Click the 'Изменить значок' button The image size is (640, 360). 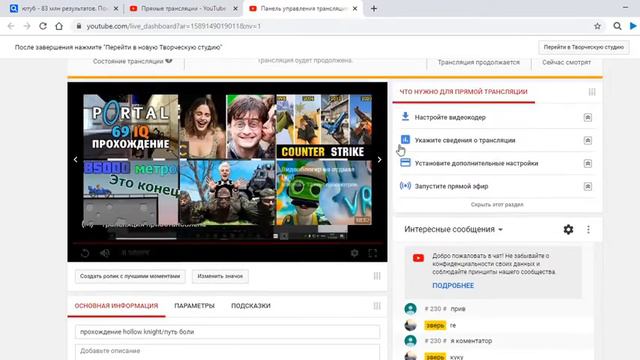[220, 276]
